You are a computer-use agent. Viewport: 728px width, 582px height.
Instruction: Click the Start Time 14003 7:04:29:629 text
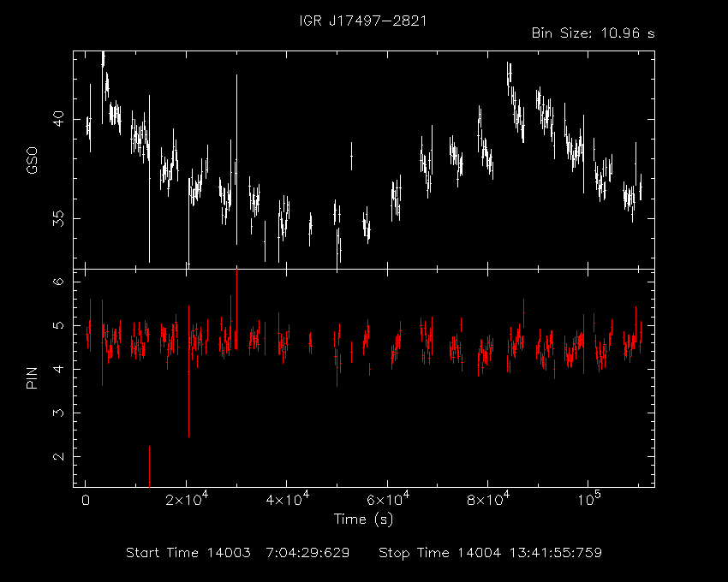[x=238, y=553]
